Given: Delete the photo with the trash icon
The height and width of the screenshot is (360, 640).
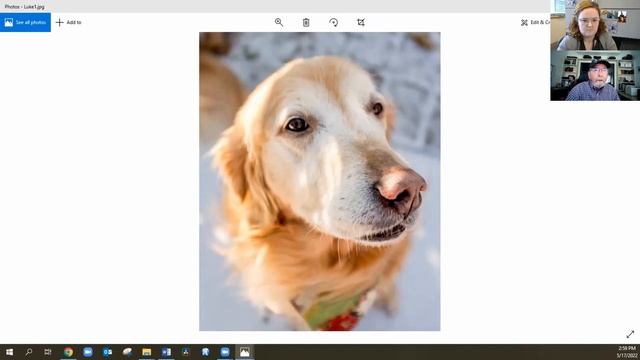Looking at the screenshot, I should click(x=306, y=22).
